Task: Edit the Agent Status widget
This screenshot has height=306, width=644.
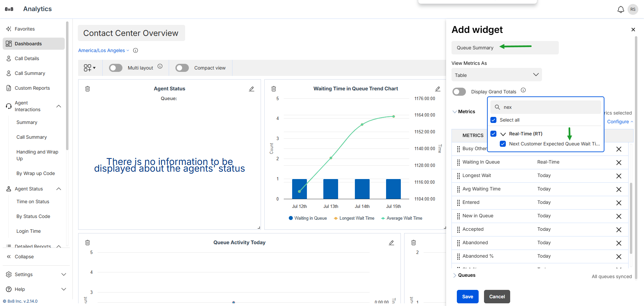Action: click(x=252, y=89)
